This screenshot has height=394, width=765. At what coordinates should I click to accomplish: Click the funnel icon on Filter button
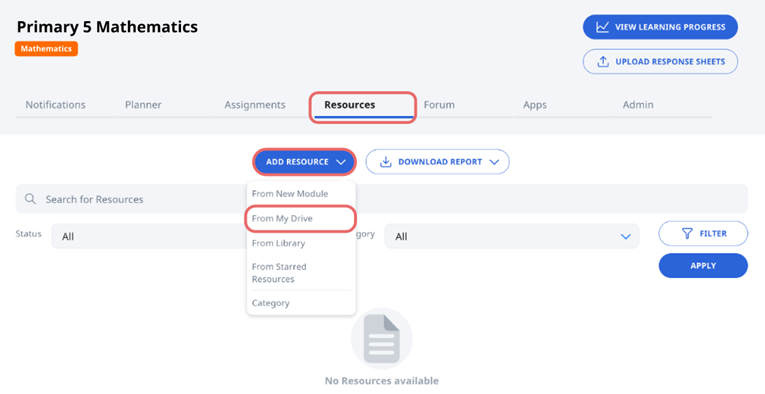click(687, 234)
